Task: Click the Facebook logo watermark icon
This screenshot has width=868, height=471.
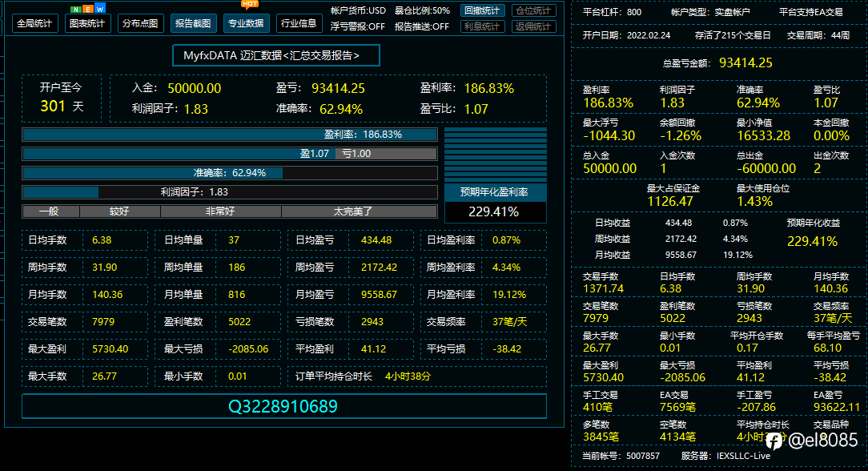Action: click(x=774, y=441)
